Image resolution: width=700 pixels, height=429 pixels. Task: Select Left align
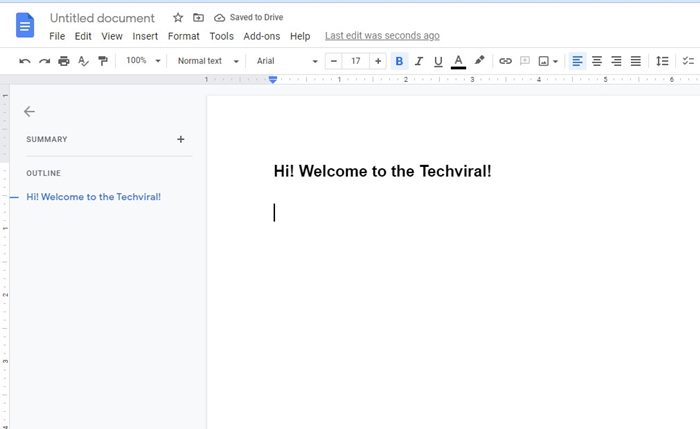click(x=577, y=61)
